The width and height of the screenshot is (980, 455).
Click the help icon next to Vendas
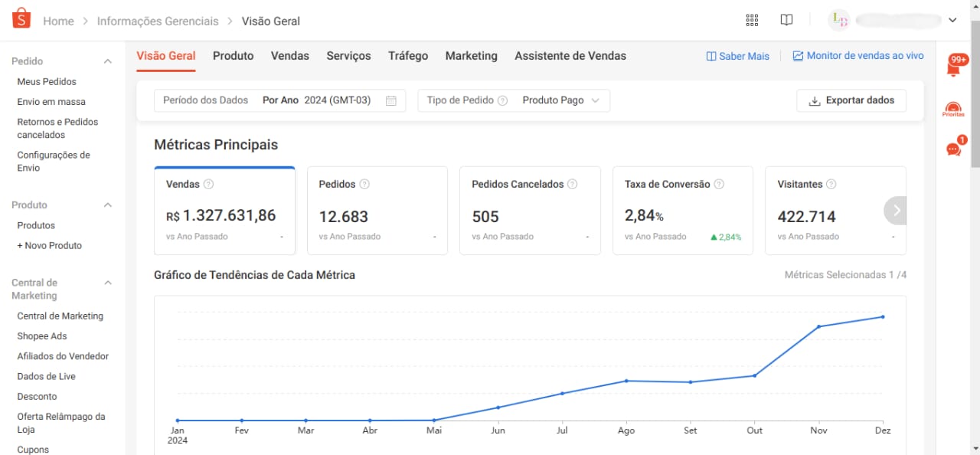(x=208, y=185)
